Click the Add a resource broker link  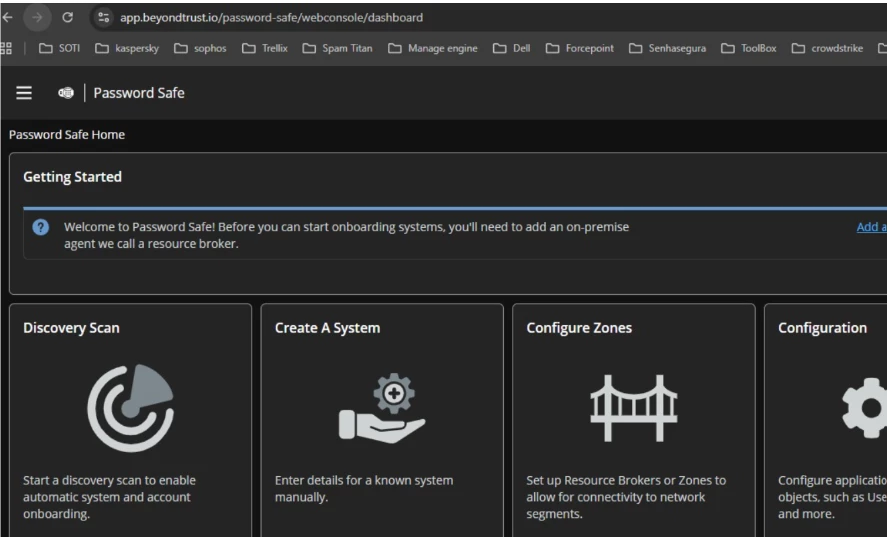pyautogui.click(x=871, y=227)
